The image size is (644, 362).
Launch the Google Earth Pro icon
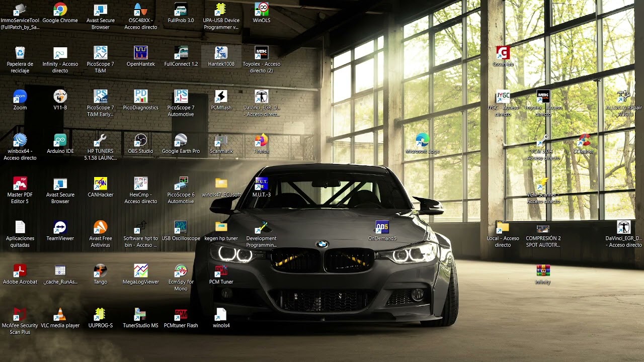point(181,140)
